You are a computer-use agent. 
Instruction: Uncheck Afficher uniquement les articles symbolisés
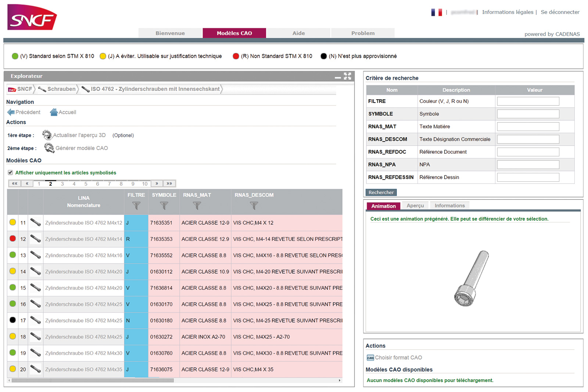(x=10, y=172)
